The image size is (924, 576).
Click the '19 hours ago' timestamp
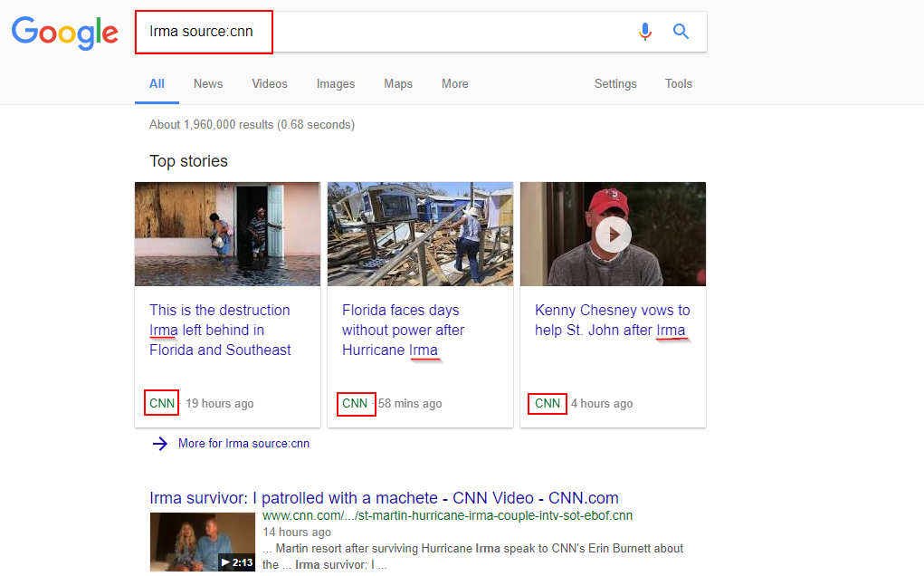tap(220, 404)
